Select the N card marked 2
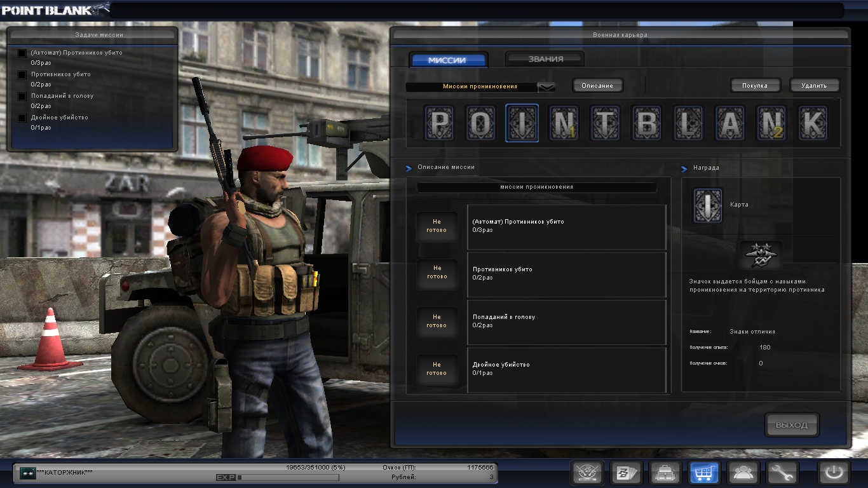The width and height of the screenshot is (868, 488). [x=771, y=123]
